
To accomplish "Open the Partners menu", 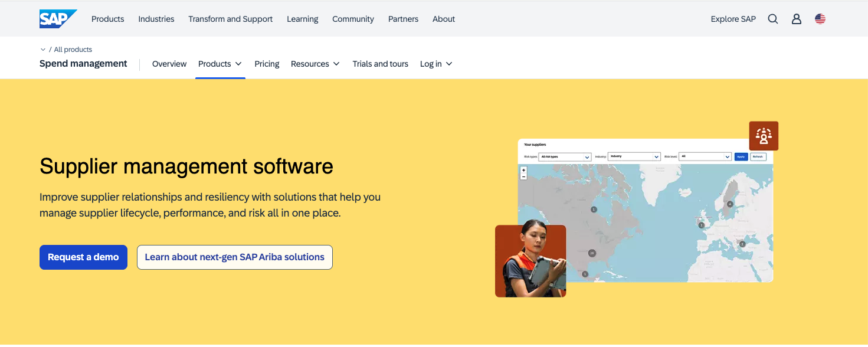I will 403,19.
